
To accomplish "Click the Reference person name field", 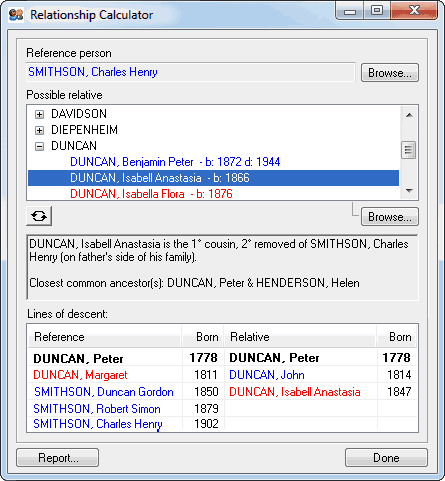I will coord(190,72).
